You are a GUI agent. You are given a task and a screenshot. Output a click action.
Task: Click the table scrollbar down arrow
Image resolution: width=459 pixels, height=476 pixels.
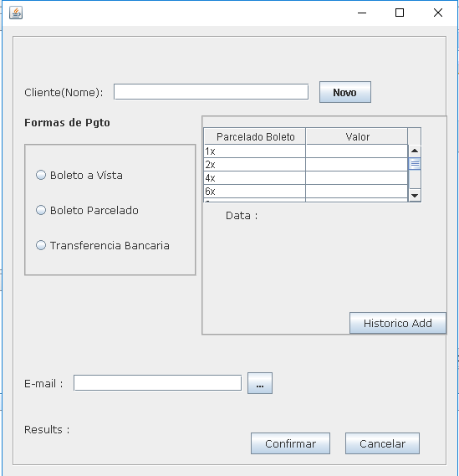(415, 196)
